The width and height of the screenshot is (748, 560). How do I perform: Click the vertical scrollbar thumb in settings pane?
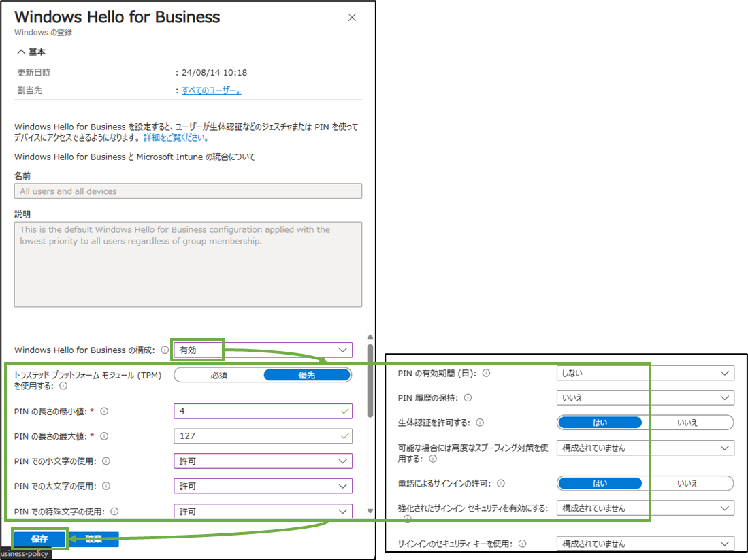370,380
